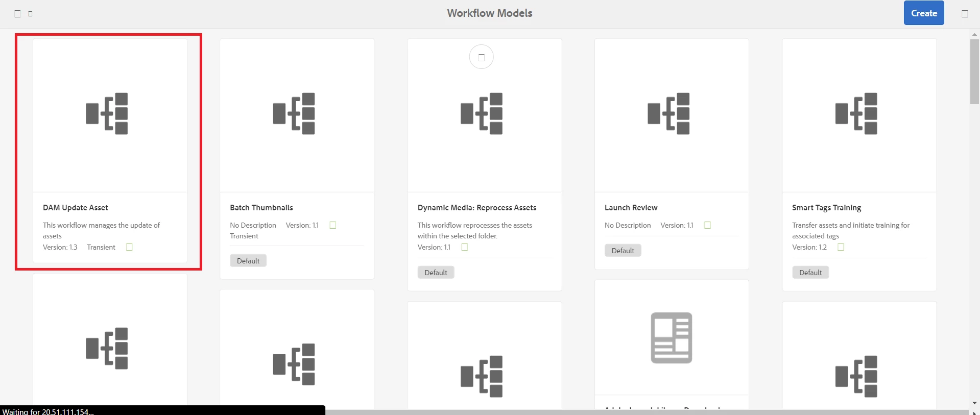Select the DAM Update Asset title
The width and height of the screenshot is (980, 415).
(76, 208)
